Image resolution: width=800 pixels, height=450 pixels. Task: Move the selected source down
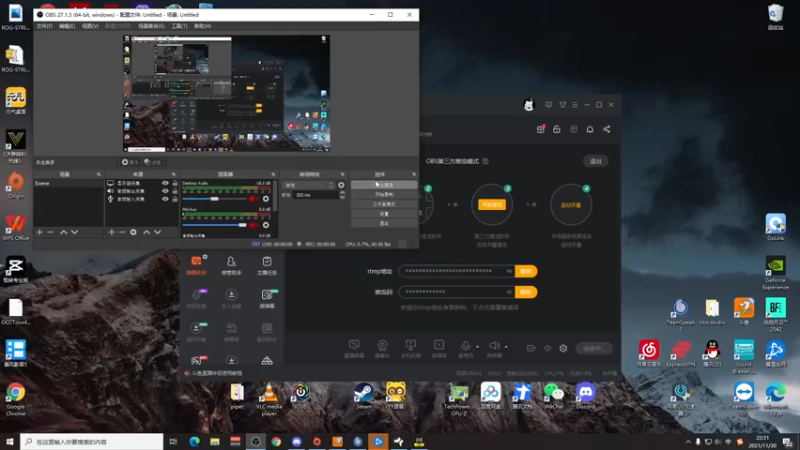[158, 232]
